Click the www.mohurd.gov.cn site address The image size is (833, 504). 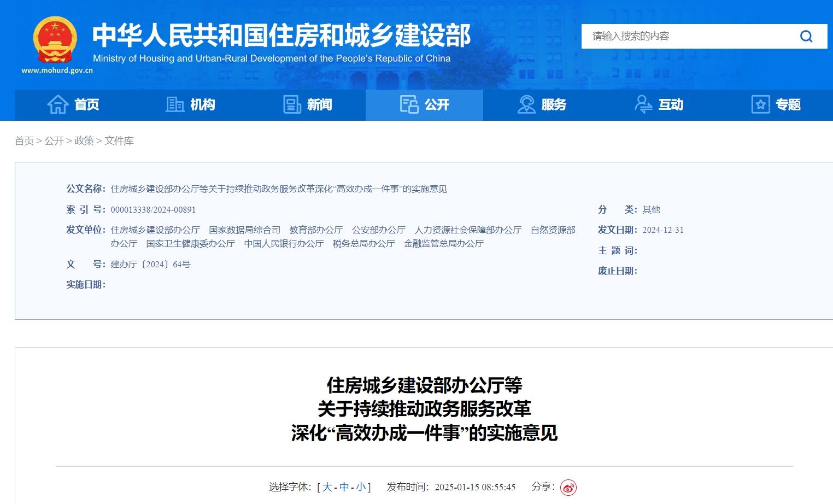(x=56, y=70)
